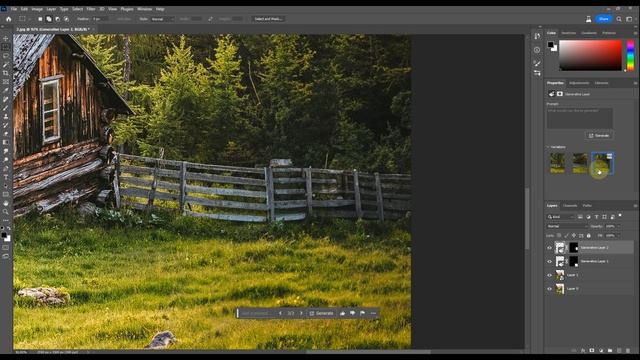Create new group folder in Layers panel
The width and height of the screenshot is (640, 360).
tap(610, 350)
